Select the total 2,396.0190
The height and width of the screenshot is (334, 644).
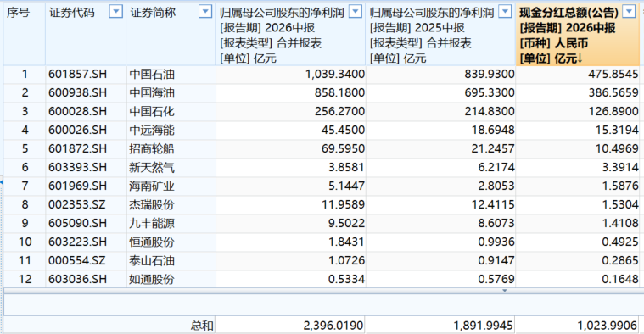point(333,326)
